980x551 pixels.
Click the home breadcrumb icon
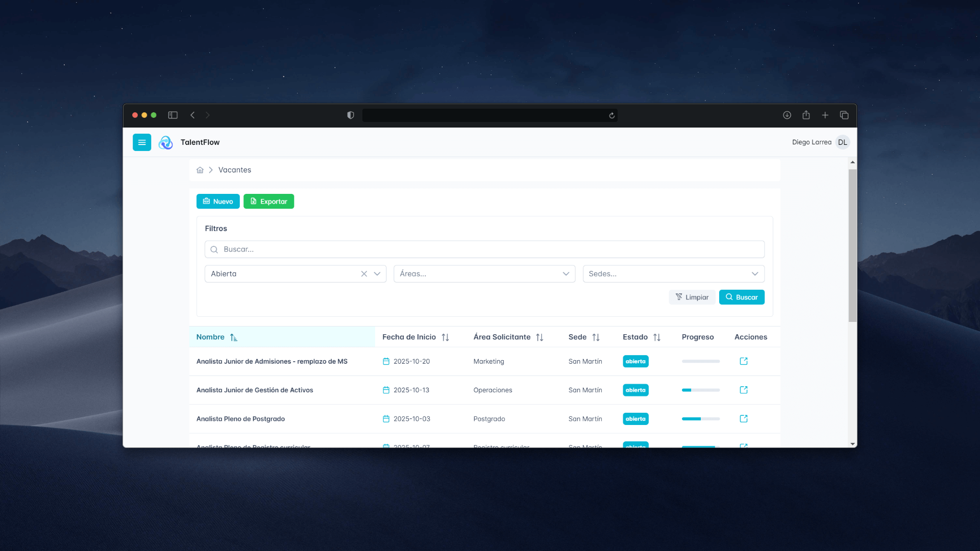[200, 170]
